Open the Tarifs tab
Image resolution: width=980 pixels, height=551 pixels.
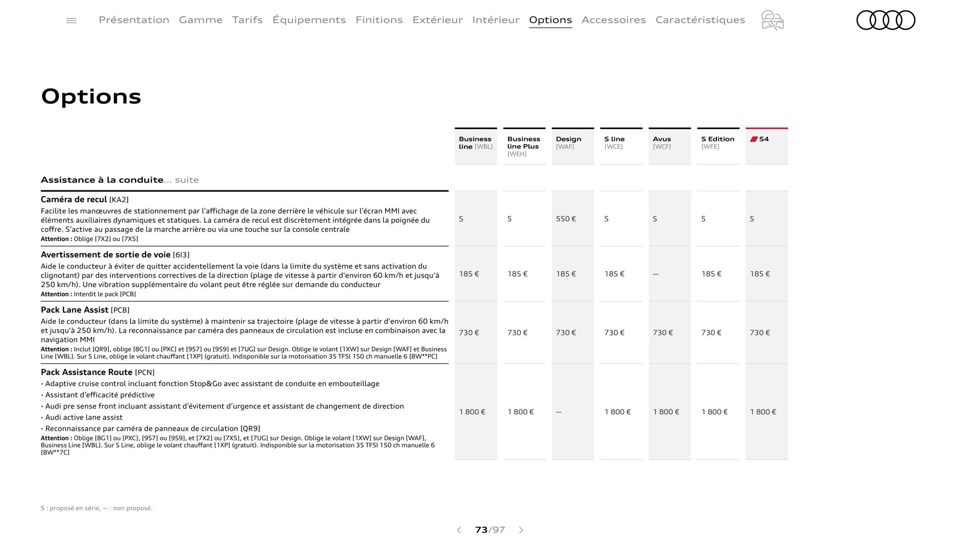[x=247, y=20]
